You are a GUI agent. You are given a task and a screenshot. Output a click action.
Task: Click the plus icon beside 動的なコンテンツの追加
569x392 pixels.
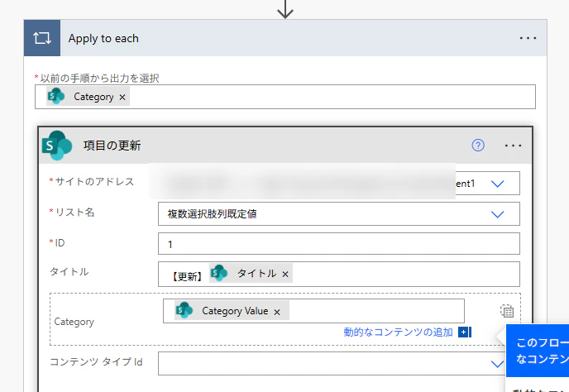(x=465, y=332)
